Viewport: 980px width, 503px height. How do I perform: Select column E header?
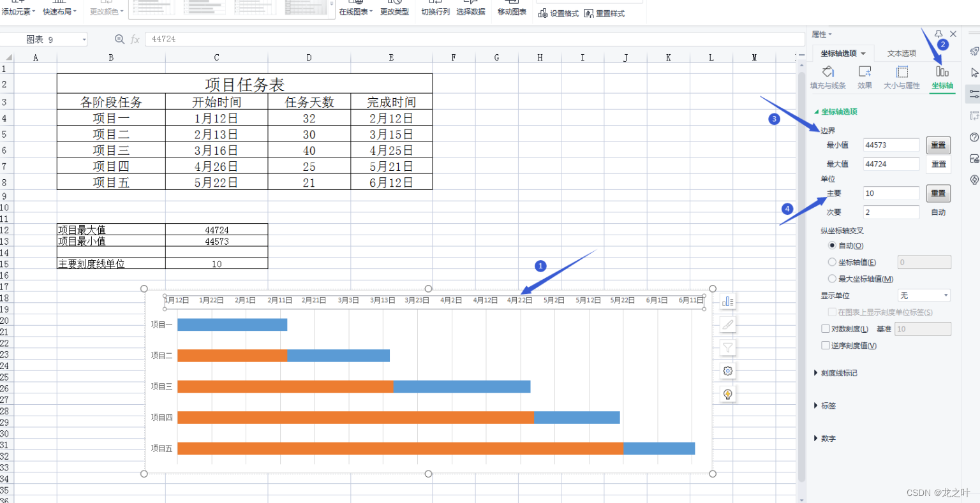391,57
